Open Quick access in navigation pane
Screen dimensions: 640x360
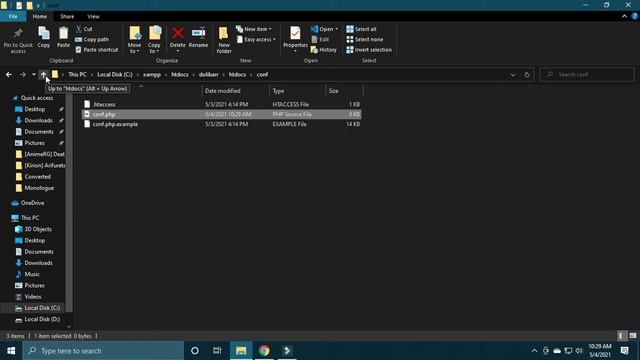pyautogui.click(x=36, y=98)
